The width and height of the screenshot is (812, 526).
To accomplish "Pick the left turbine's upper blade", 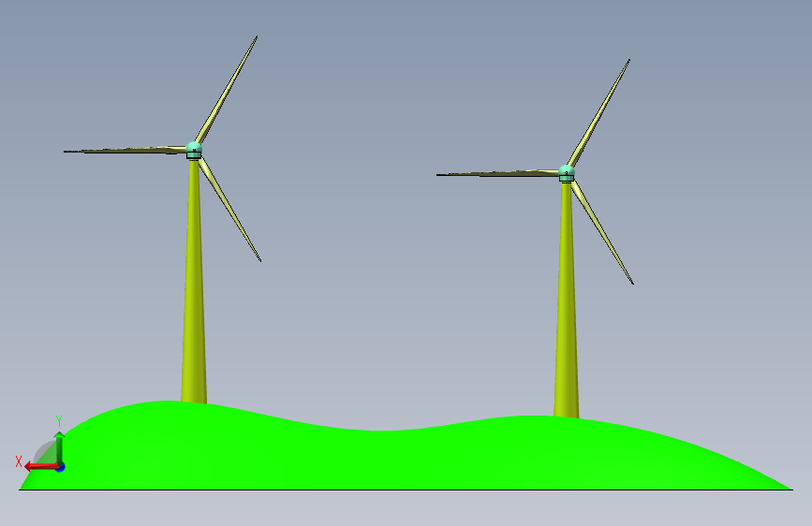I will point(227,90).
